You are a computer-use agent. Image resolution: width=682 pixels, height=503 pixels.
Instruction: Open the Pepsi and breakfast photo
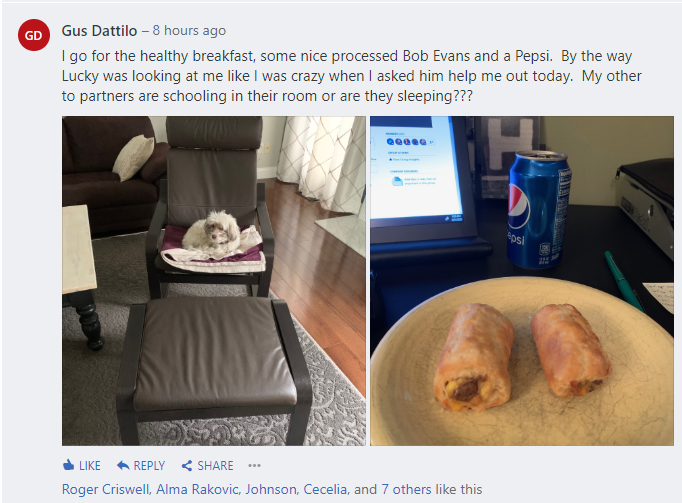[x=522, y=281]
